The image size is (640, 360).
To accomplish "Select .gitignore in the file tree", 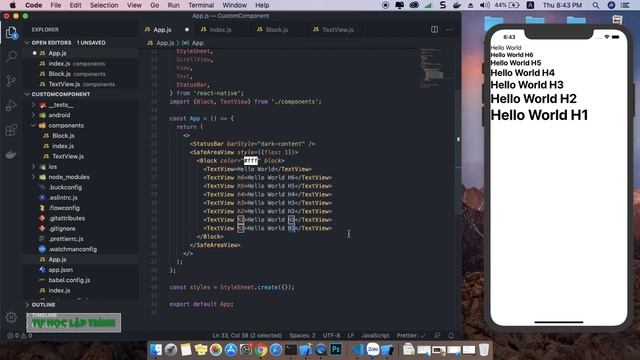I will click(x=62, y=229).
